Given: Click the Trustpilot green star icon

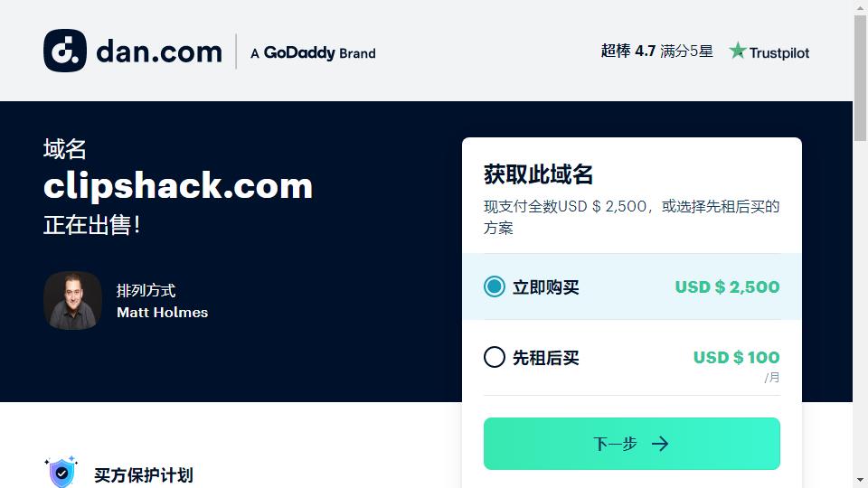Looking at the screenshot, I should (x=737, y=51).
